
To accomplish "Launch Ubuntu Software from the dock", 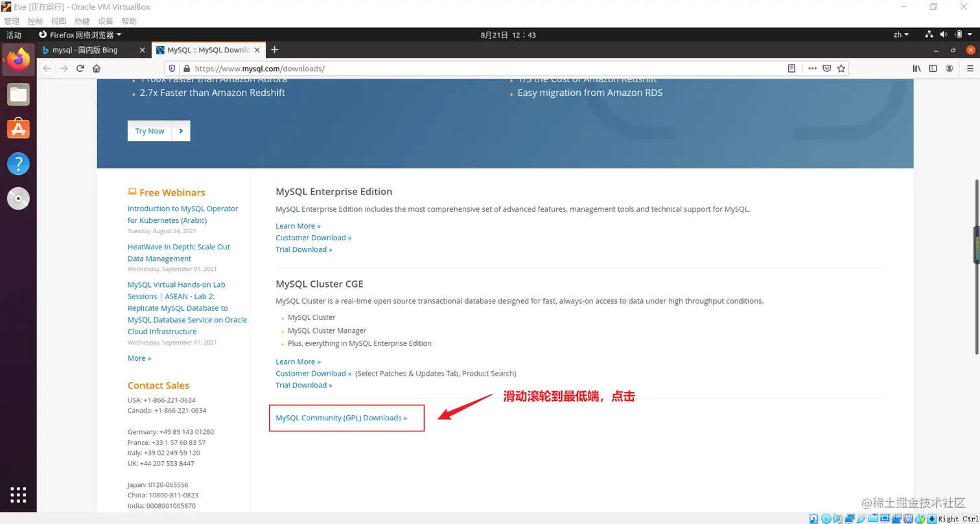I will point(18,129).
